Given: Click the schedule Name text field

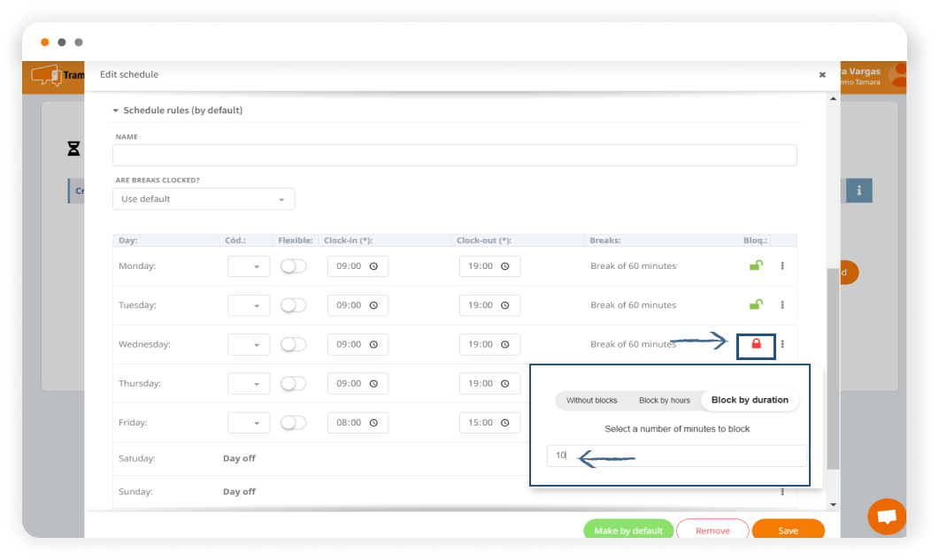Looking at the screenshot, I should coord(454,156).
